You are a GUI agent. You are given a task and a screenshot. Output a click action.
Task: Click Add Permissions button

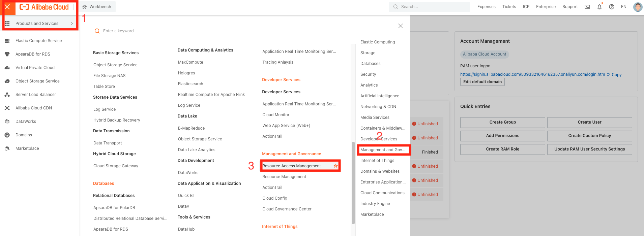tap(503, 136)
